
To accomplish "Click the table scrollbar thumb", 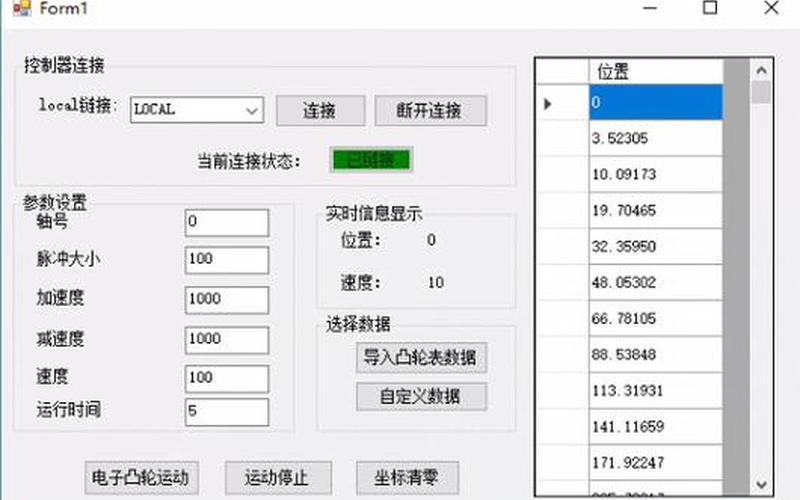I will pos(762,92).
